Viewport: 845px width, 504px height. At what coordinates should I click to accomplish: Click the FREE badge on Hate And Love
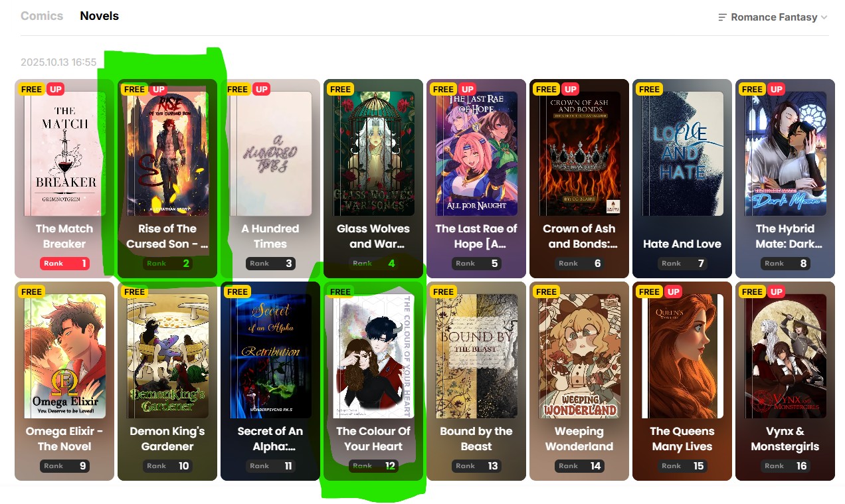coord(649,89)
